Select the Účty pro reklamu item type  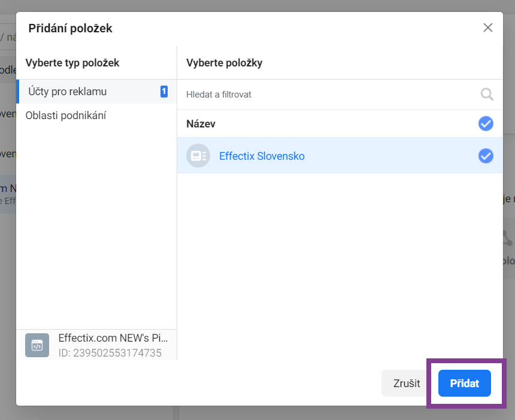(x=96, y=91)
